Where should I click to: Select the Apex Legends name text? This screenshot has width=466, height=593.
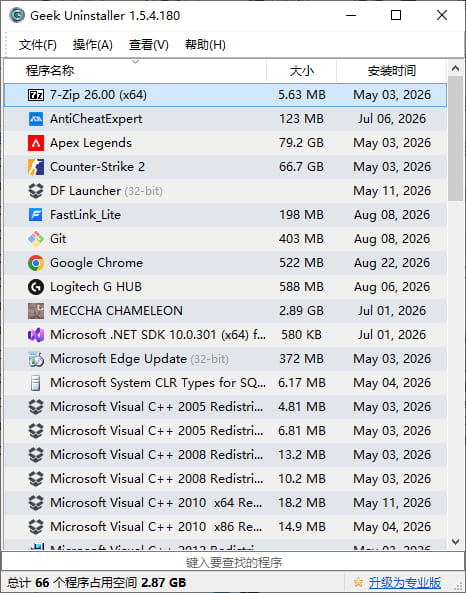coord(91,143)
